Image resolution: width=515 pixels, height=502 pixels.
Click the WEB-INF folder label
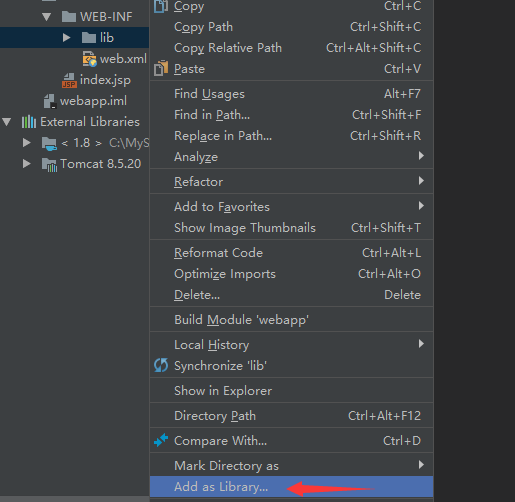pos(106,17)
